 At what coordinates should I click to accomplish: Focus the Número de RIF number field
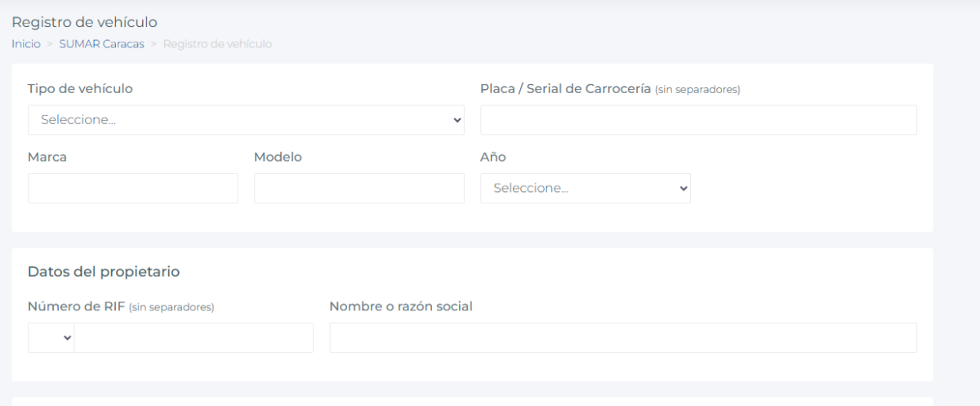[194, 337]
